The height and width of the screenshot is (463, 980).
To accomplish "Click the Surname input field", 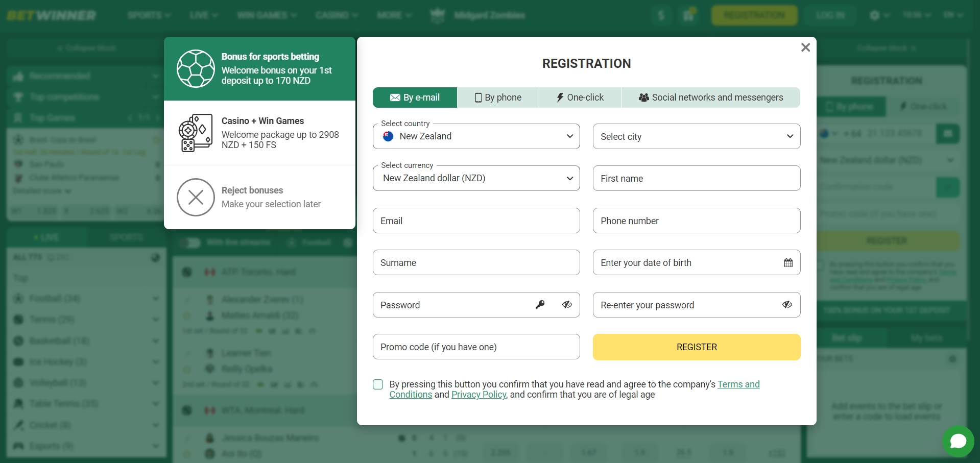I will [476, 262].
